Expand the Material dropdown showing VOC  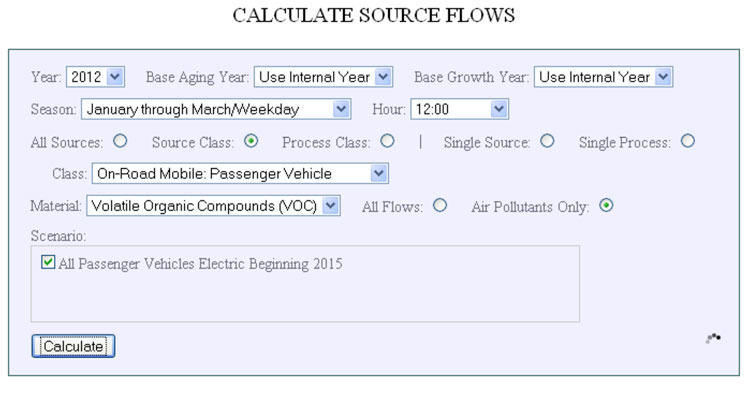tap(213, 206)
